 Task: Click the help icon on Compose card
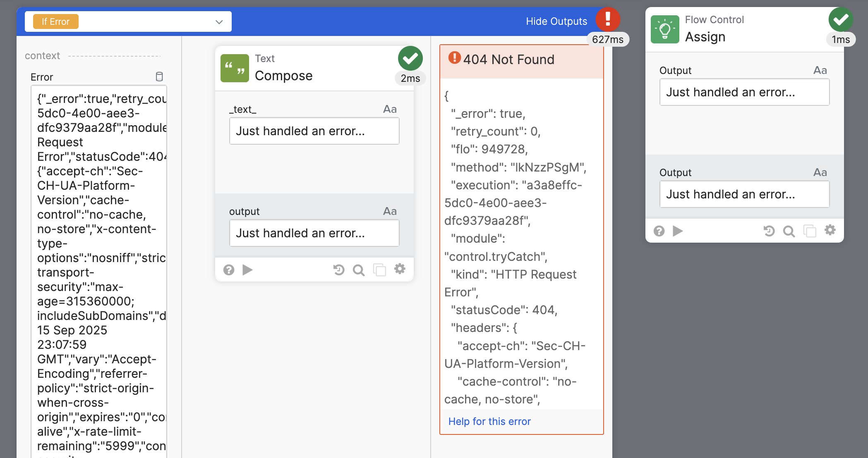click(x=229, y=270)
